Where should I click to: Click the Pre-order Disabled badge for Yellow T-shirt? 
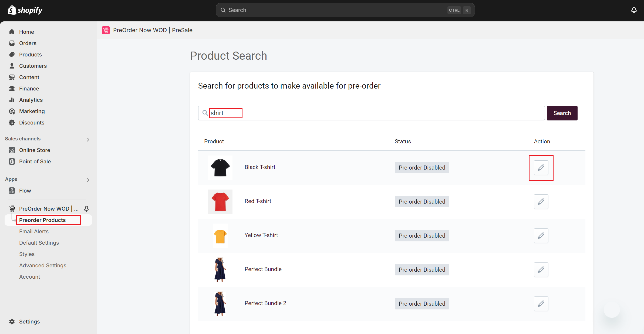(x=422, y=235)
